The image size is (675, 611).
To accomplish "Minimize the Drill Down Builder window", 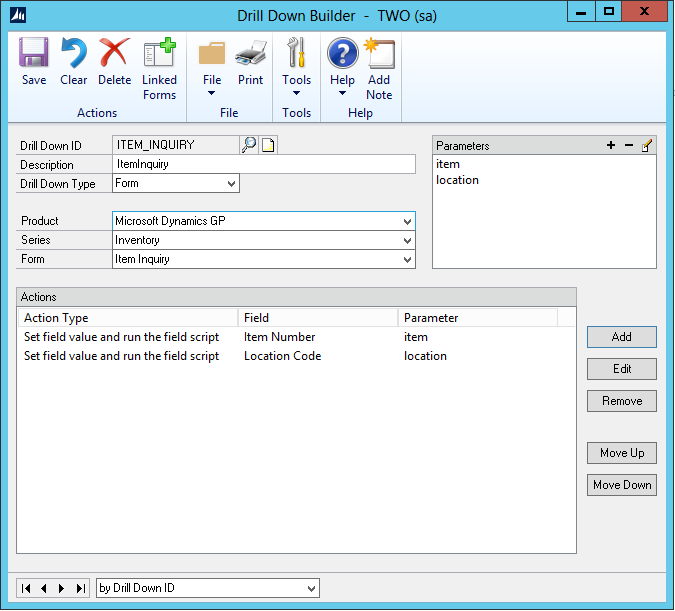I will coord(581,12).
